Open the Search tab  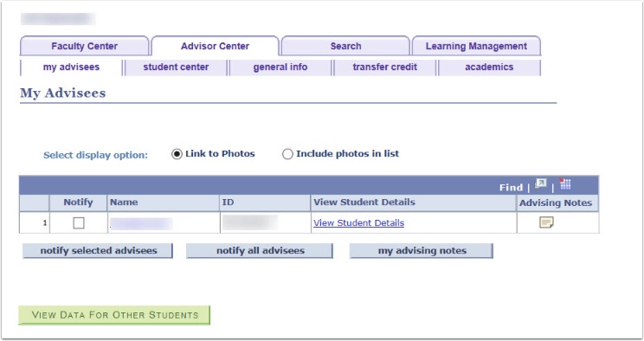[x=345, y=46]
